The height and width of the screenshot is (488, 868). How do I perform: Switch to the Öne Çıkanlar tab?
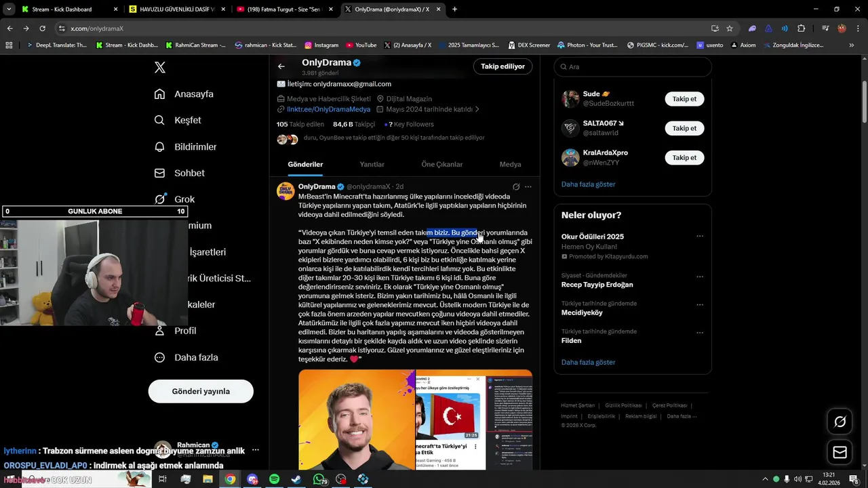click(x=442, y=164)
